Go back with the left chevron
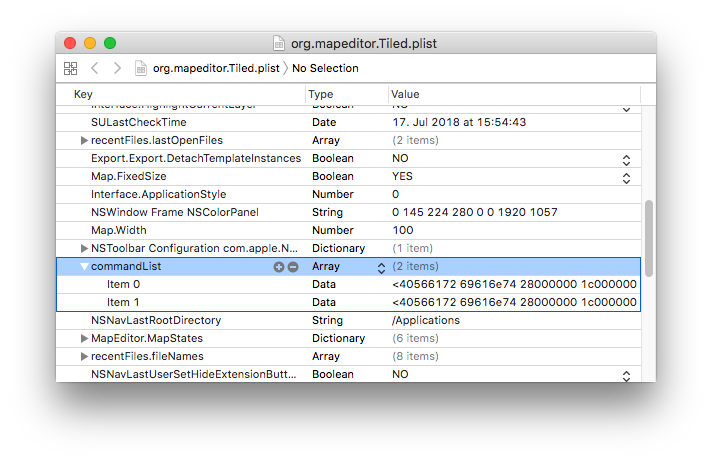 click(94, 68)
